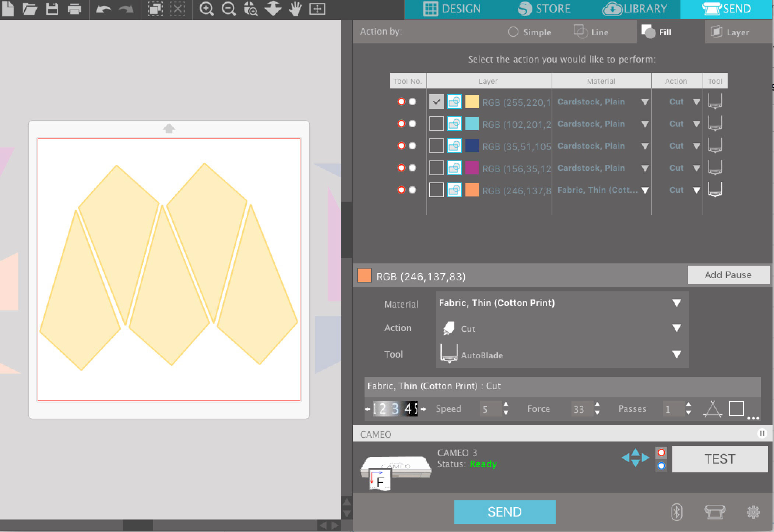The image size is (774, 532).
Task: Open material dropdown for cyan layer row
Action: (645, 124)
